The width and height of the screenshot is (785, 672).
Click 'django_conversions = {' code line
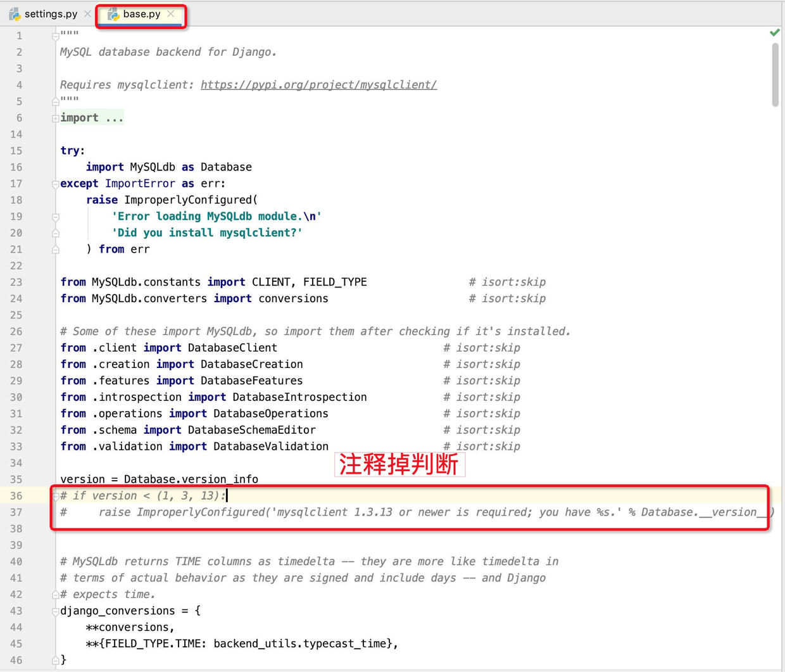click(x=130, y=611)
